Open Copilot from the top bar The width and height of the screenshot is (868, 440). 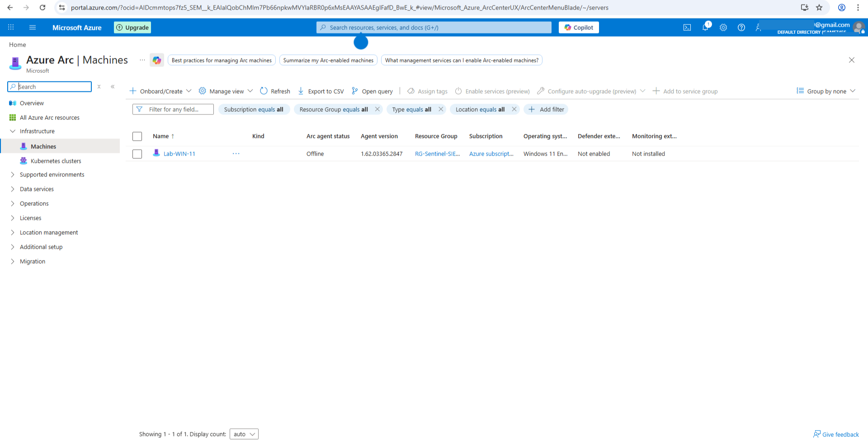(x=579, y=28)
